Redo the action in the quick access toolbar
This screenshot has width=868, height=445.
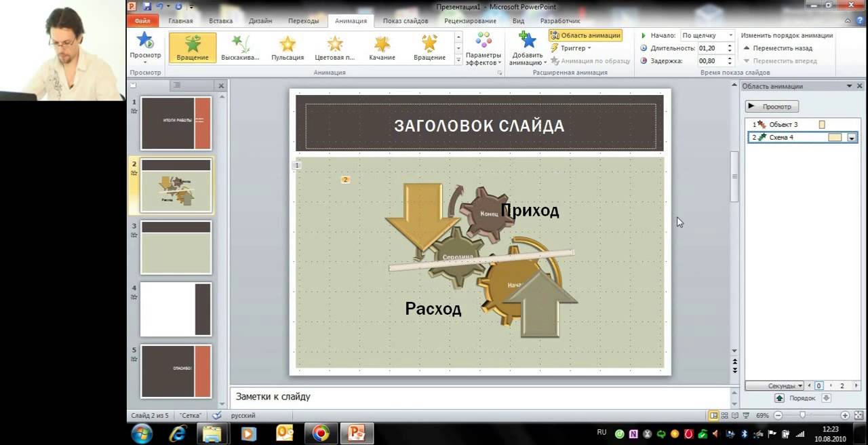point(178,6)
